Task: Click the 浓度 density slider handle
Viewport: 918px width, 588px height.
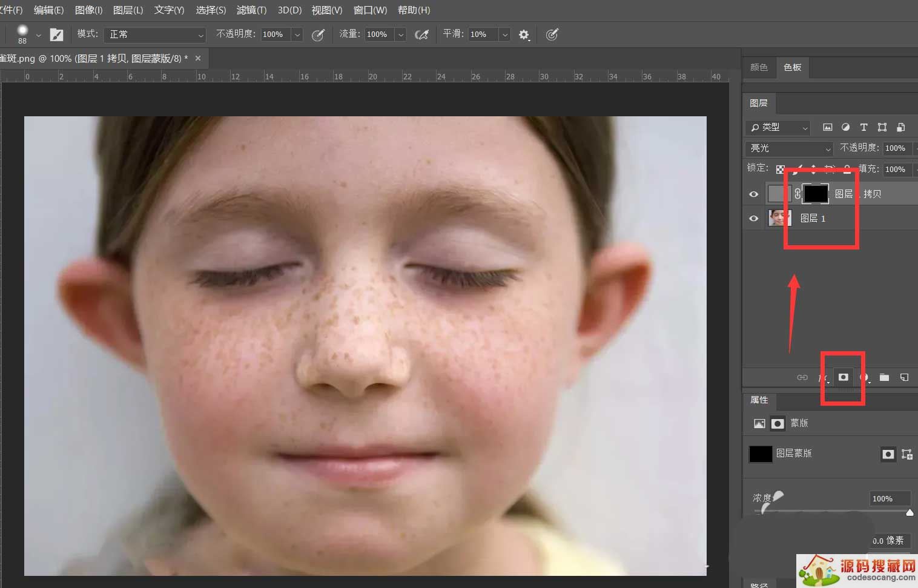Action: 910,512
